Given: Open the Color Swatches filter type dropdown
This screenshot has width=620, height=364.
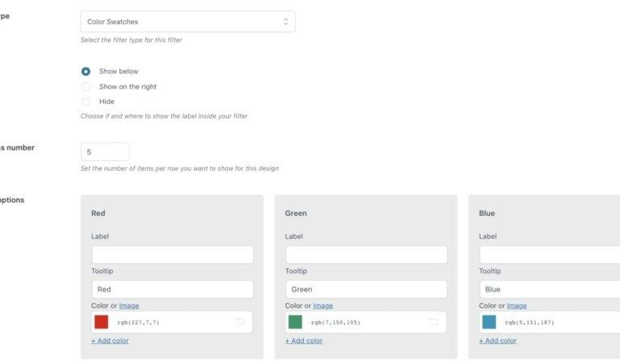Looking at the screenshot, I should 188,22.
